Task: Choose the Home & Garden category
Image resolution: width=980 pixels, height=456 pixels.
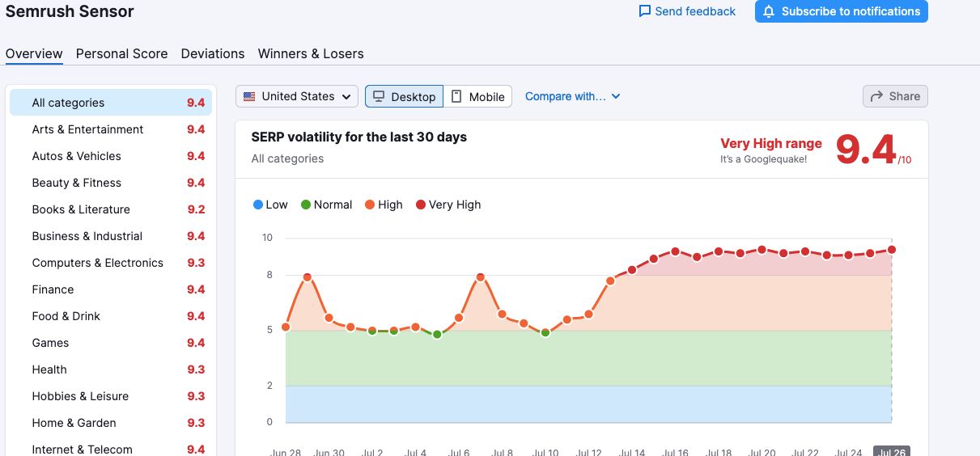Action: point(111,423)
